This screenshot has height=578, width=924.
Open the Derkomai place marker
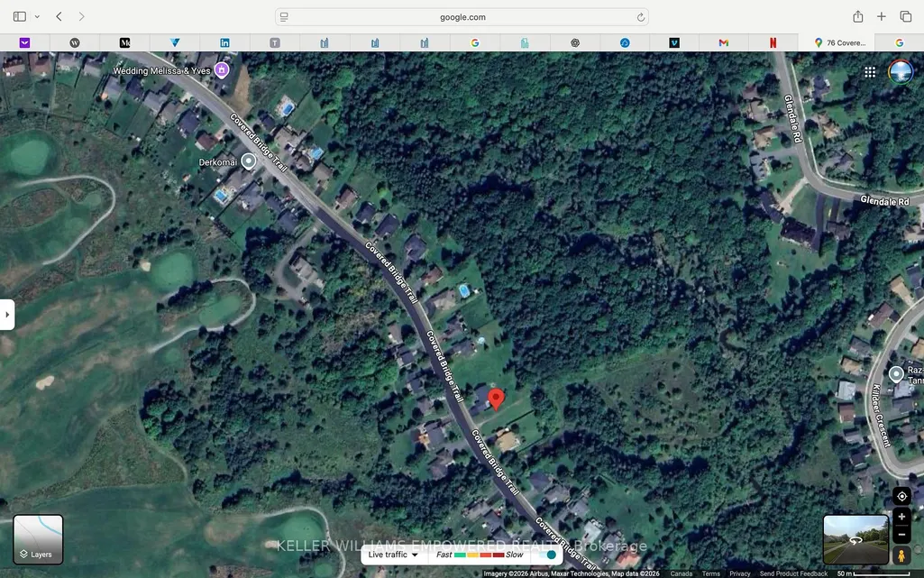(249, 161)
